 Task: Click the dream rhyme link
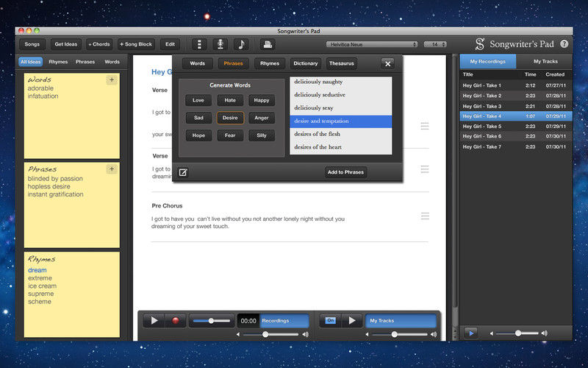(37, 270)
